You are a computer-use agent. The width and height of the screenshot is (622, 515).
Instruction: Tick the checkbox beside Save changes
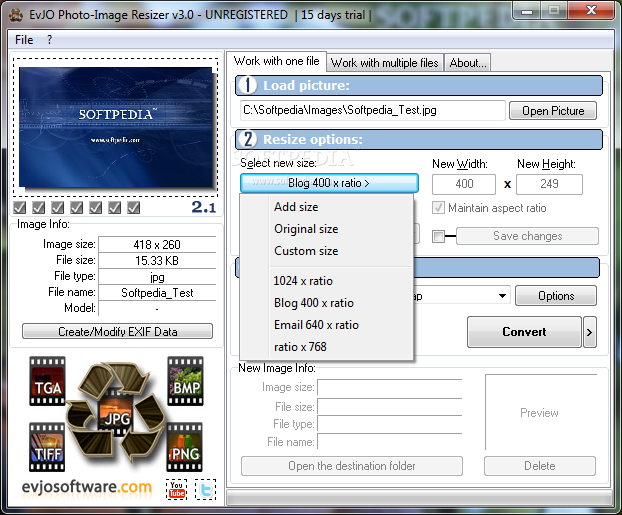click(438, 236)
